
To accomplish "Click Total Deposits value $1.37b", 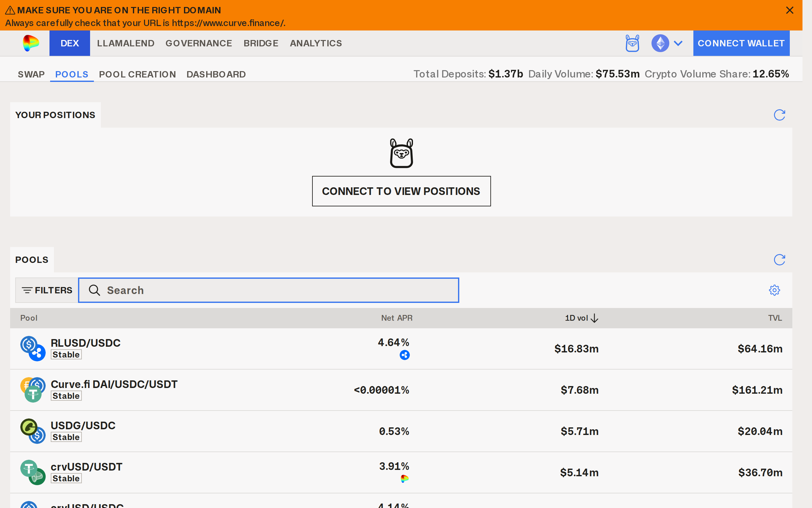I will coord(506,74).
